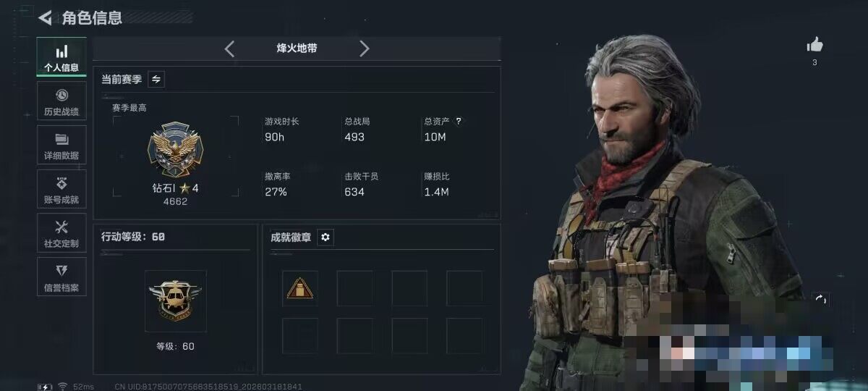Click the 烽火地带 mode title
Viewport: 868px width, 391px height.
tap(297, 49)
